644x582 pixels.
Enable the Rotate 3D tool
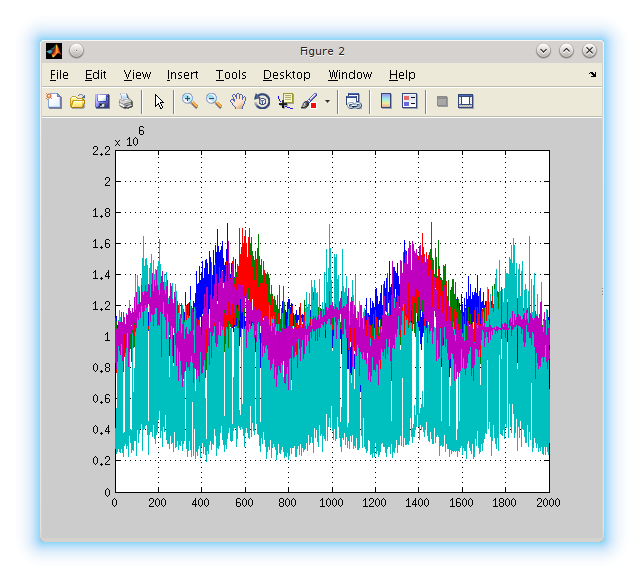[x=262, y=101]
